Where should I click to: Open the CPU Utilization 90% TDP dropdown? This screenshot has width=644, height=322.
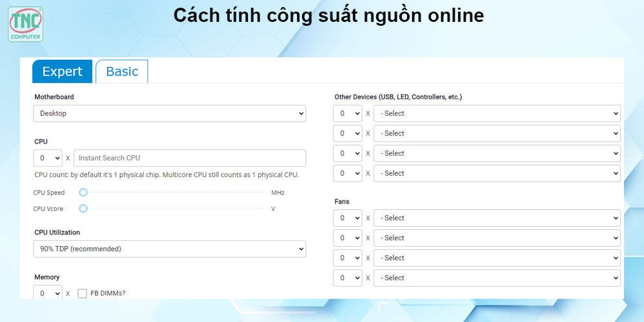[x=169, y=249]
